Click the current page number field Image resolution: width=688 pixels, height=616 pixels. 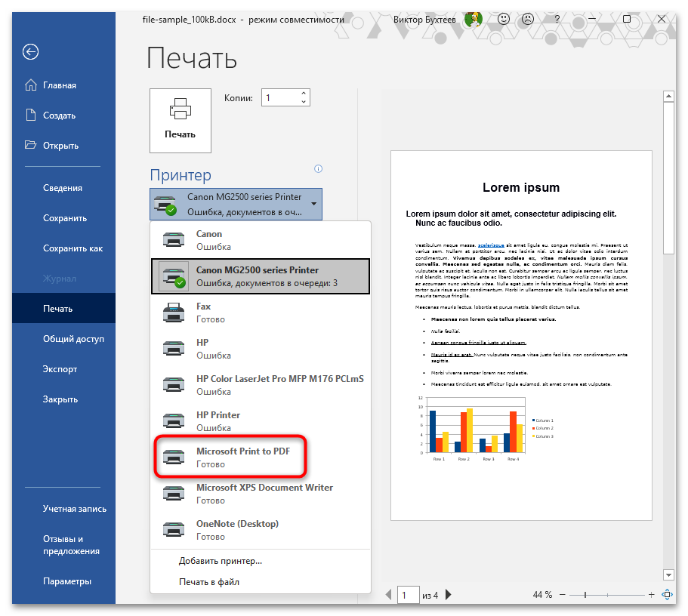408,595
